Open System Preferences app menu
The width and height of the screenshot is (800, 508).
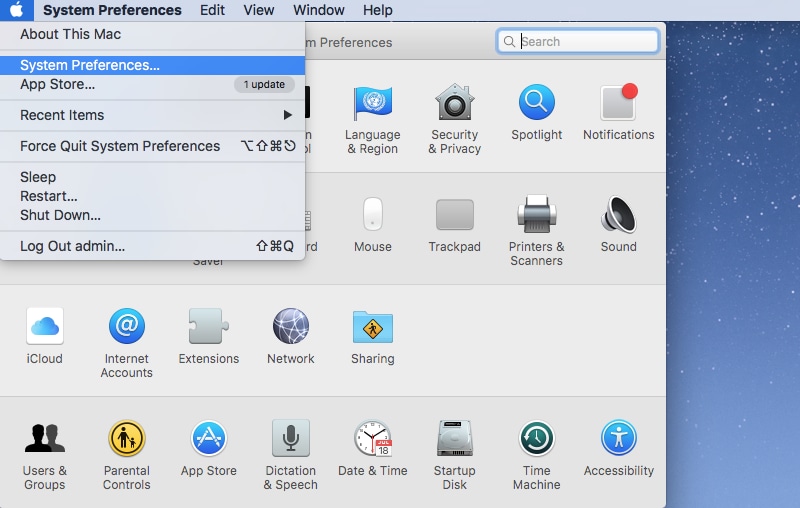112,10
